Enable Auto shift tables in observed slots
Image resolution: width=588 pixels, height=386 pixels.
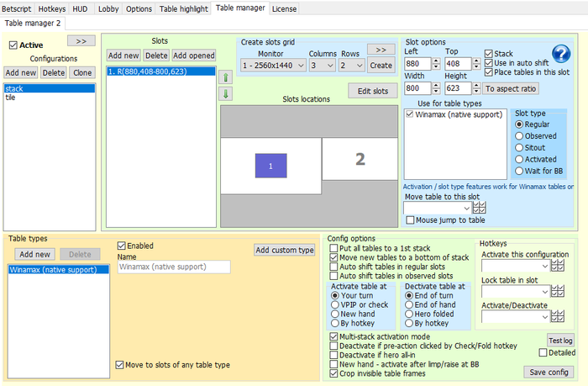[x=333, y=276]
